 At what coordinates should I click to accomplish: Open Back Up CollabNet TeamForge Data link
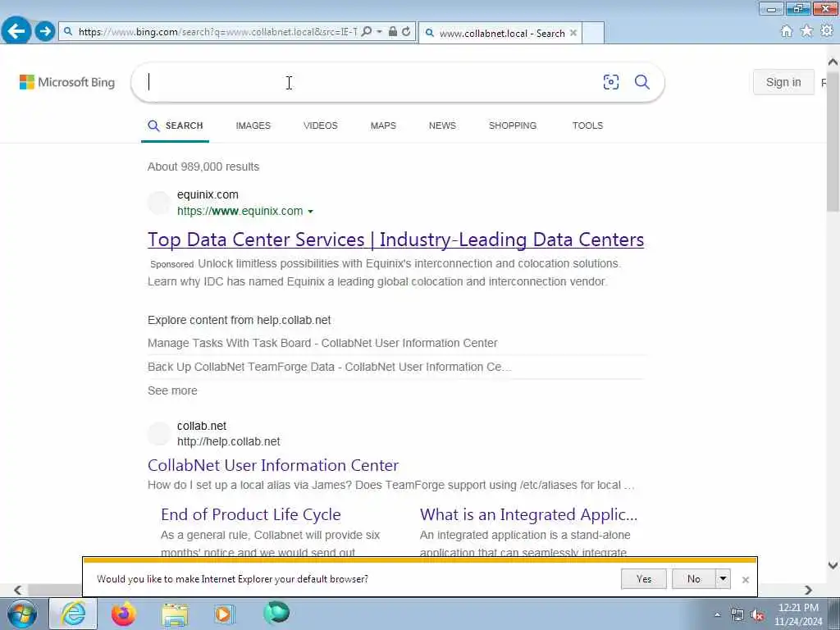[330, 367]
